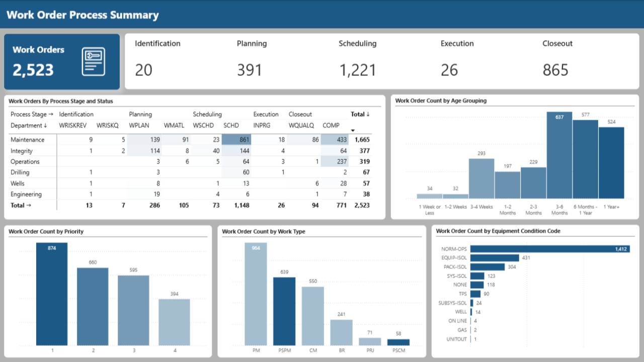Select the Priority 4 bar

[174, 322]
